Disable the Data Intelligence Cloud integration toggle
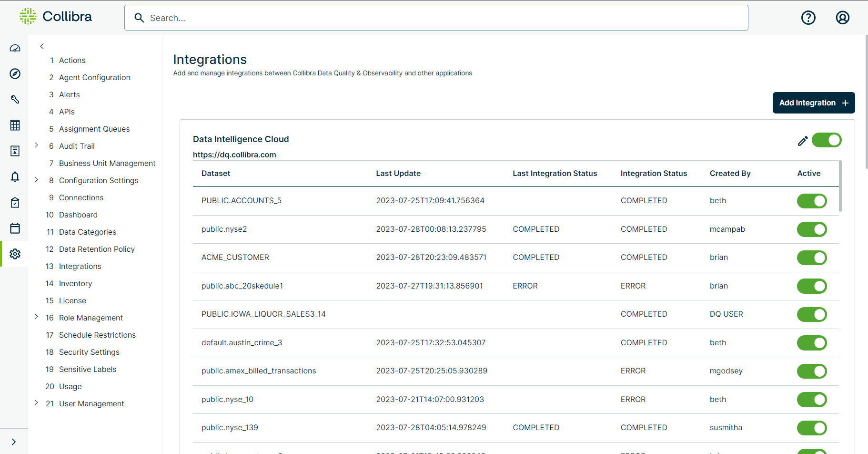Image resolution: width=868 pixels, height=454 pixels. click(x=826, y=140)
